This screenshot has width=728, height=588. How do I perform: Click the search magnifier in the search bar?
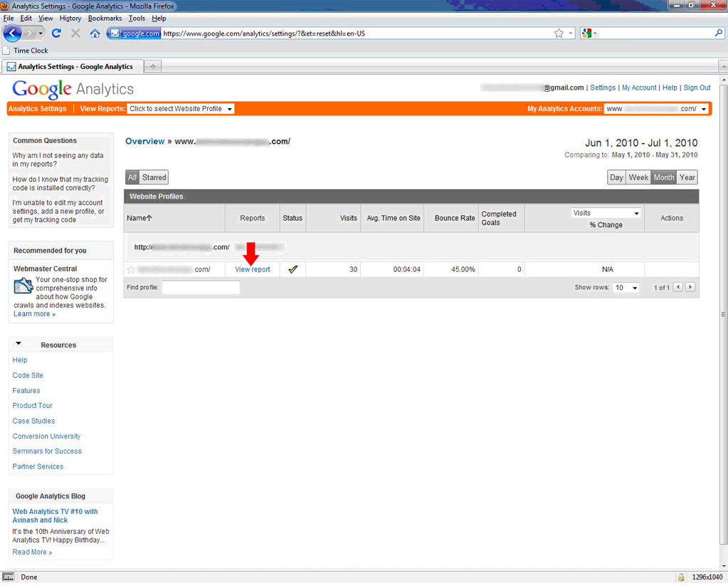718,33
